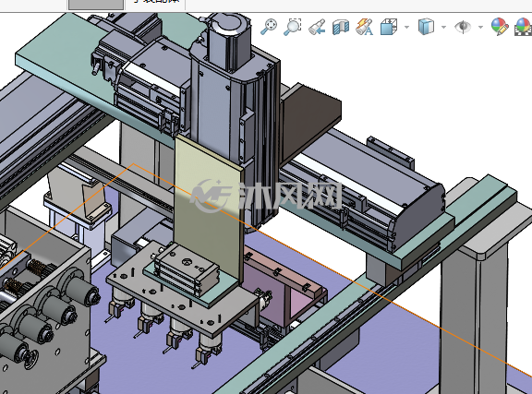Expand the View Orientation dropdown arrow
The image size is (532, 394).
tap(406, 27)
